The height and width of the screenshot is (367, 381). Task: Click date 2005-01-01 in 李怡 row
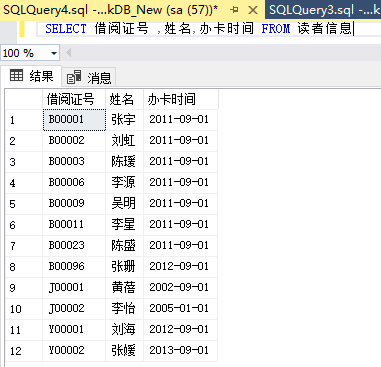pyautogui.click(x=180, y=309)
